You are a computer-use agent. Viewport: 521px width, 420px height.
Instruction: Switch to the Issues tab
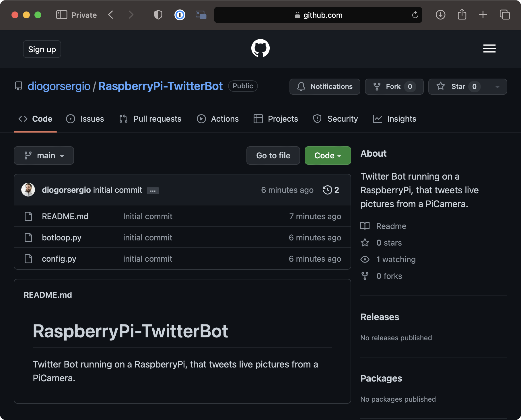pyautogui.click(x=85, y=119)
